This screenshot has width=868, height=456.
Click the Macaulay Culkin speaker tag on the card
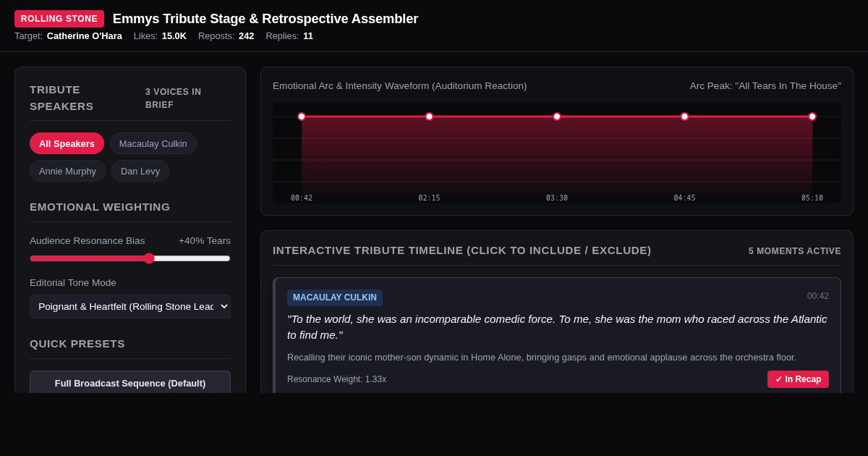335,297
